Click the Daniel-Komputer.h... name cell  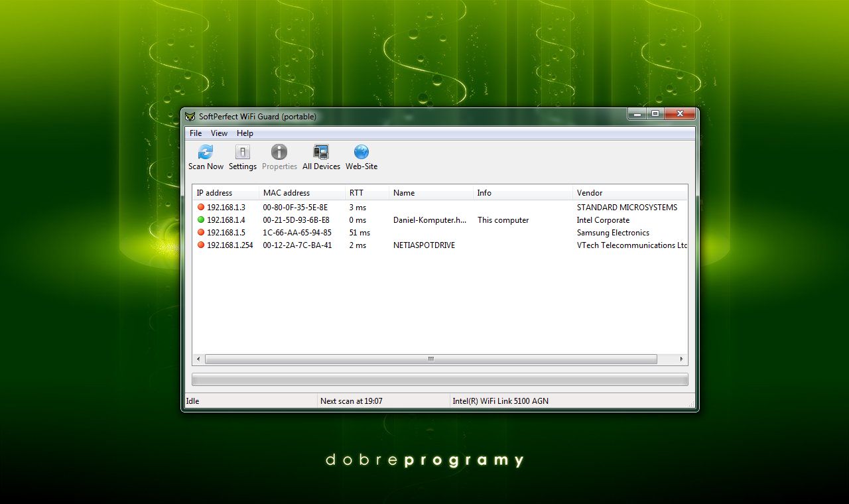pos(430,220)
